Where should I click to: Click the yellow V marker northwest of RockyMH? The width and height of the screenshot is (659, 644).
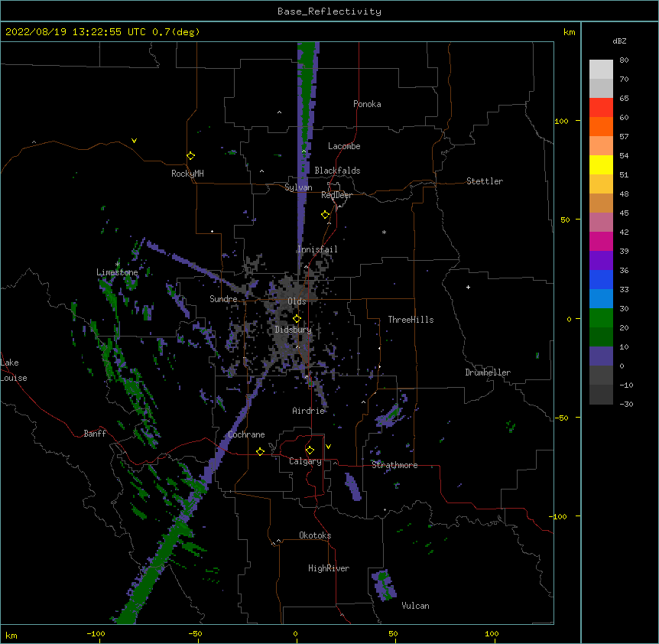[134, 141]
